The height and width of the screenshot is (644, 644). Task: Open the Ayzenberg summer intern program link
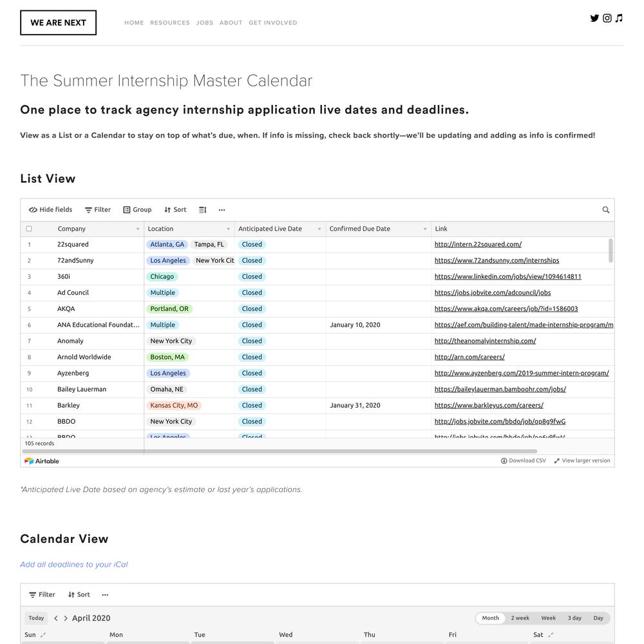click(522, 373)
